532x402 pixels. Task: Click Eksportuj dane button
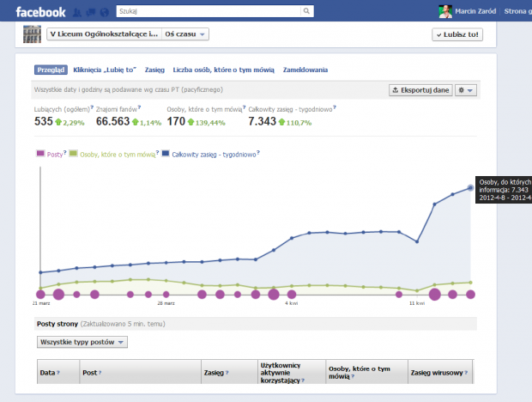420,90
